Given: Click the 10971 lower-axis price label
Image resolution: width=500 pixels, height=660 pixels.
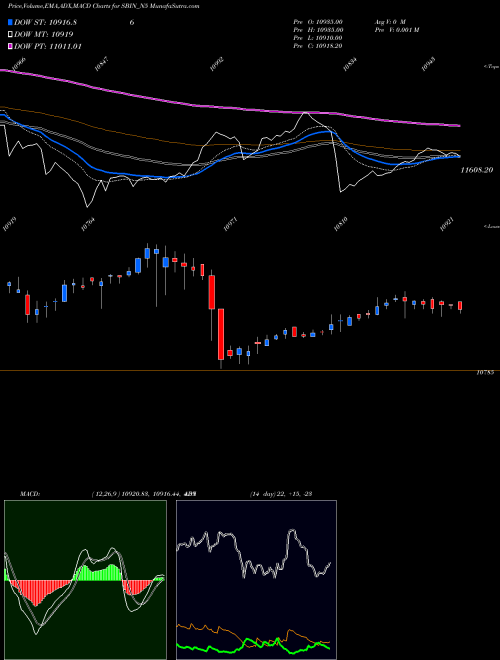Looking at the screenshot, I should (230, 224).
